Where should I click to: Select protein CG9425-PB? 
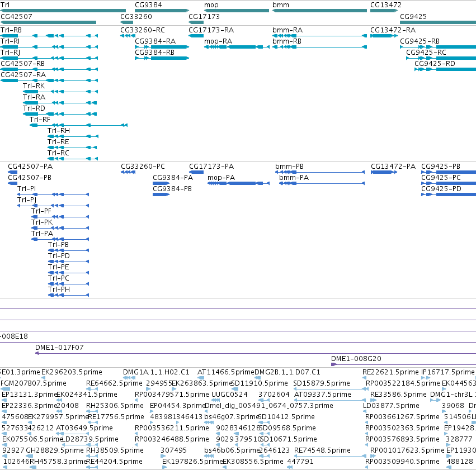449,172
